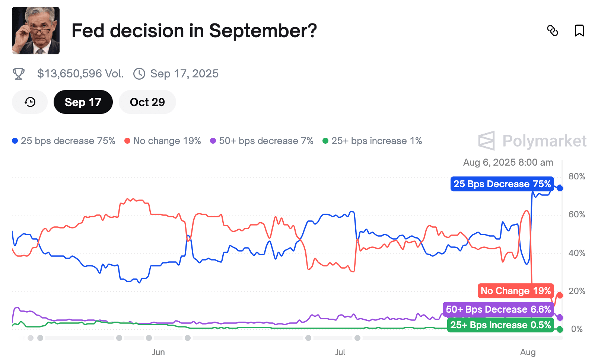Click the 50+ Bps Decrease 6.6% label

click(x=498, y=309)
